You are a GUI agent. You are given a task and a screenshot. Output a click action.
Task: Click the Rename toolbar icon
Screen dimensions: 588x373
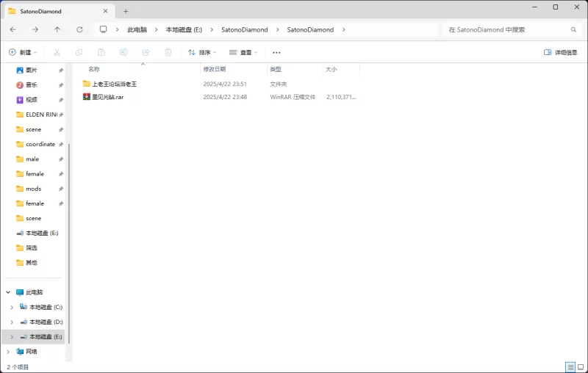tap(123, 52)
